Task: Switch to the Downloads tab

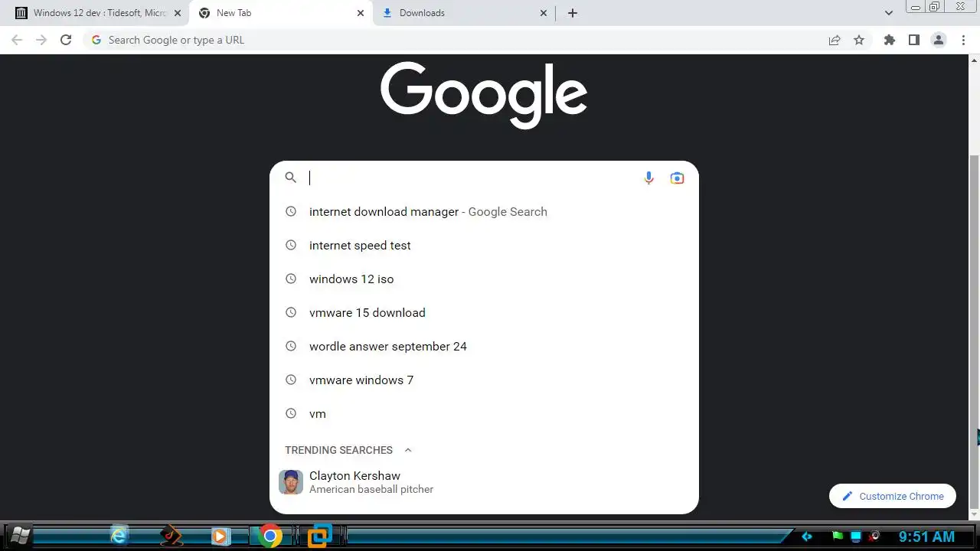Action: (464, 13)
